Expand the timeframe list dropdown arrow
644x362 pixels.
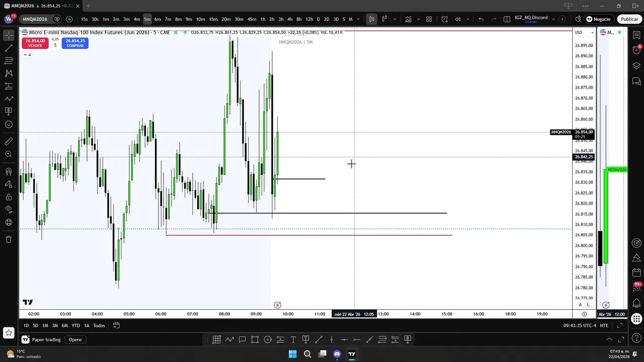(x=358, y=19)
